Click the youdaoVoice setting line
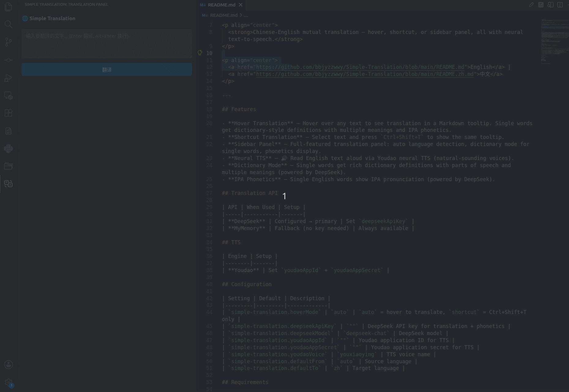This screenshot has height=392, width=569. [329, 354]
